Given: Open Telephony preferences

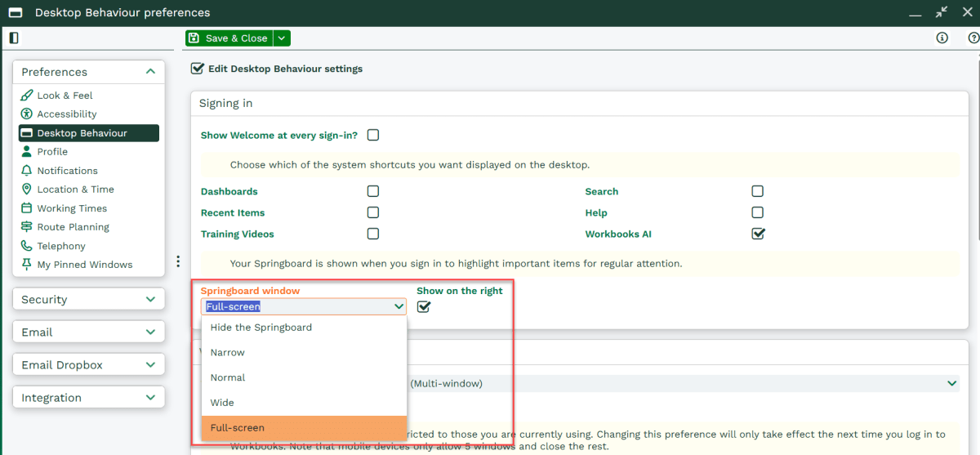Looking at the screenshot, I should tap(61, 246).
